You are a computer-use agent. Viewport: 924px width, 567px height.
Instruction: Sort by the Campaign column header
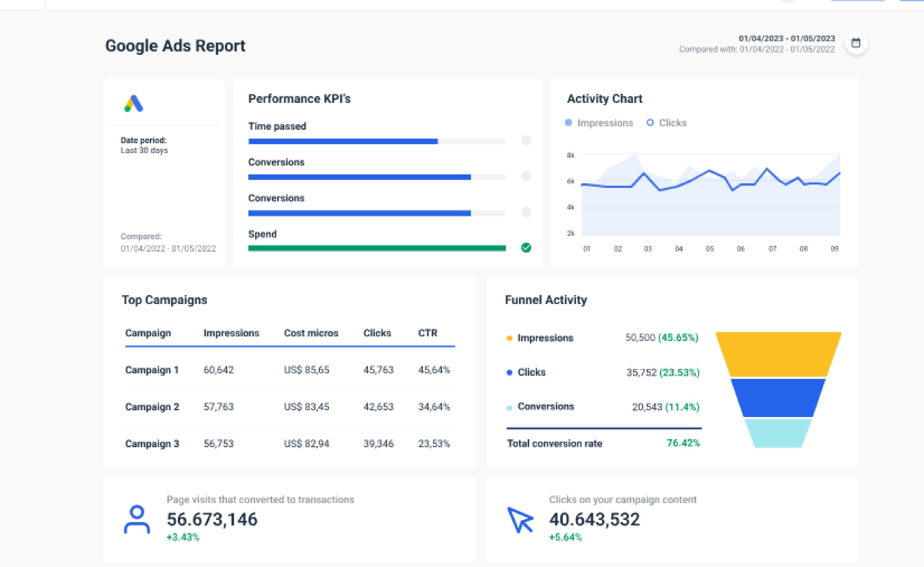148,333
